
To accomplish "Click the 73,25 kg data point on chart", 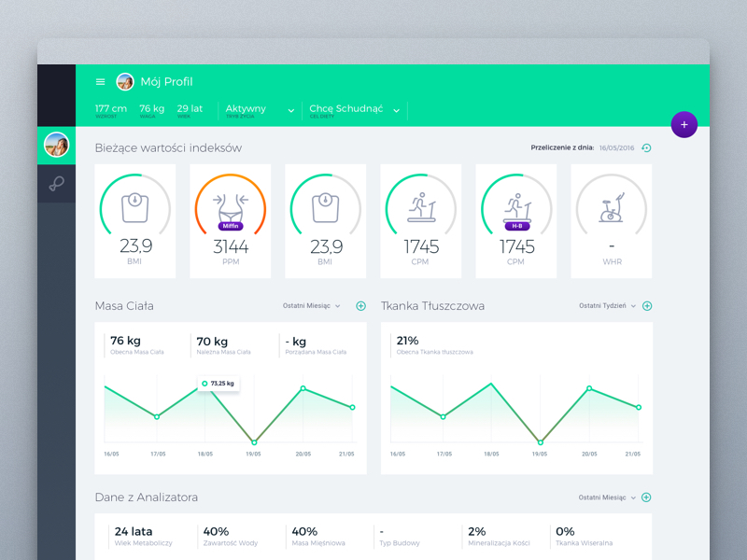I will 205,384.
